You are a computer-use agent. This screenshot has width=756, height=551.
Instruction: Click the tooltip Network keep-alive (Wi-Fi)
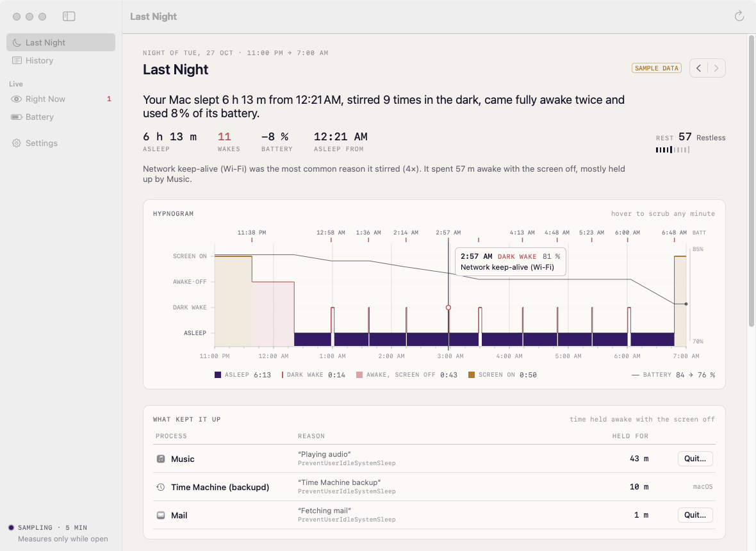(x=507, y=267)
